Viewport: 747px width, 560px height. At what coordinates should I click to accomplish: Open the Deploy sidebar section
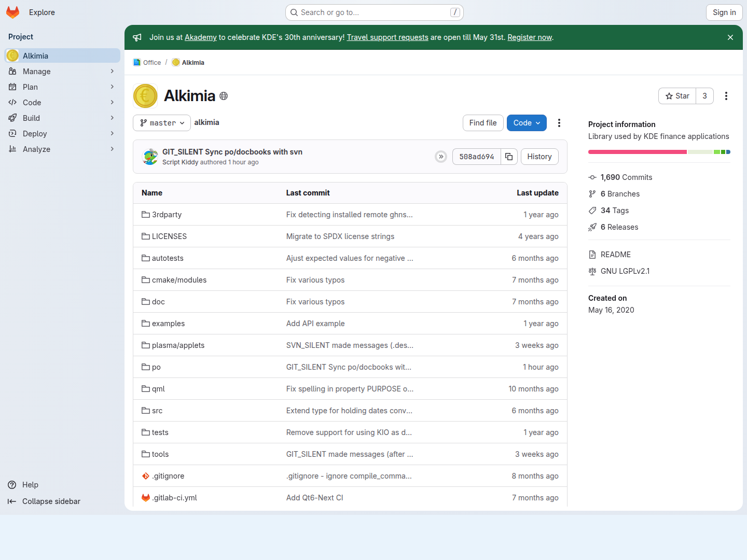coord(62,133)
